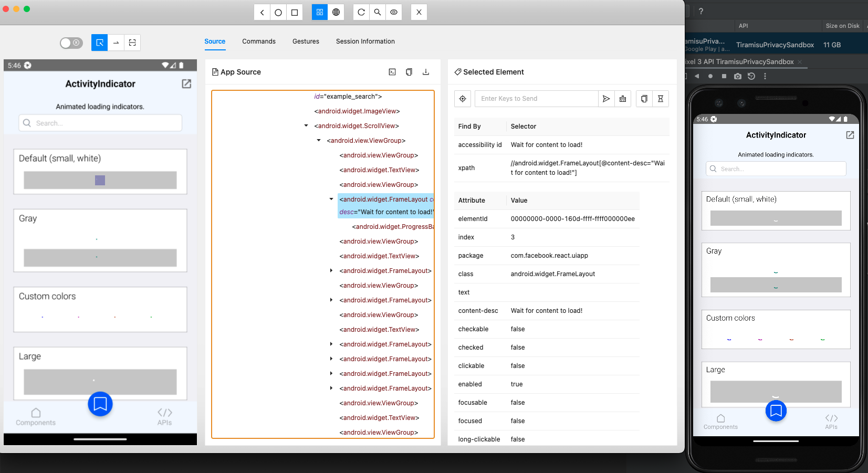Switch to Native App Mode icon
Screen dimensions: 868x473
320,12
